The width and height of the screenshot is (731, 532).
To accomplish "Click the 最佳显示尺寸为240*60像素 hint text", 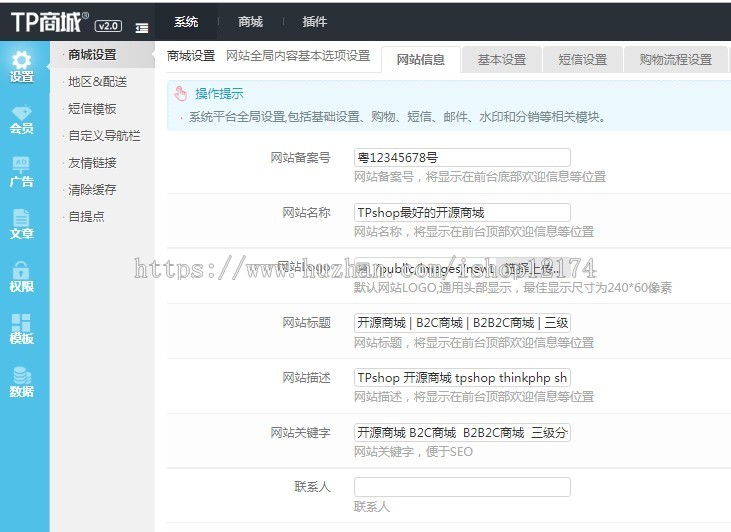I will 598,288.
